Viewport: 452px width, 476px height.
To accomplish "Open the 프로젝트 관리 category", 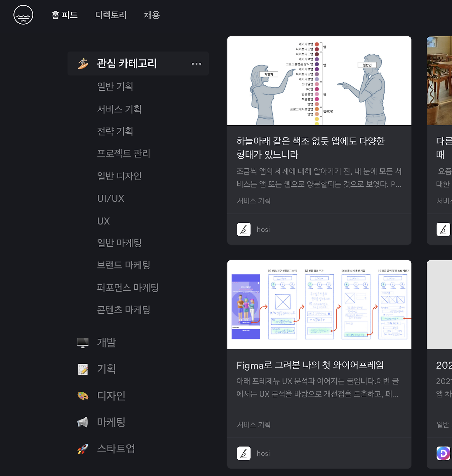I will (x=124, y=153).
